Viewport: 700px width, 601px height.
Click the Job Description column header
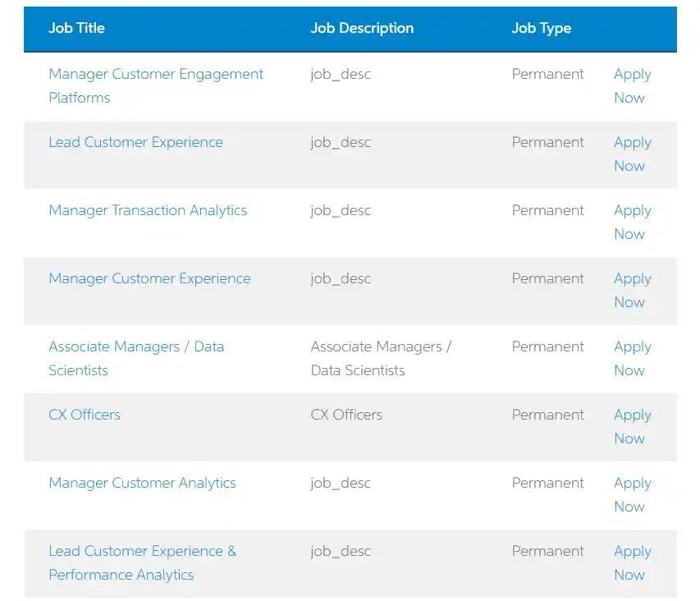[x=362, y=28]
